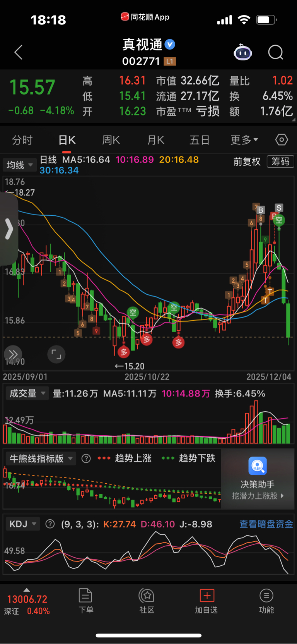The height and width of the screenshot is (644, 297).
Task: Tap the 趋势上涨 legend
Action: pos(133,459)
